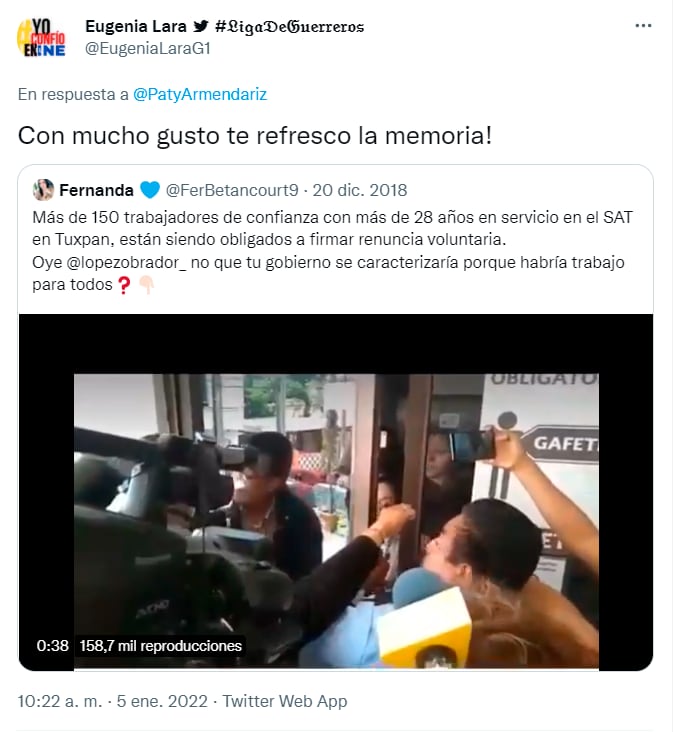Click the 20 dic. 2018 date
678x732 pixels.
coord(360,190)
